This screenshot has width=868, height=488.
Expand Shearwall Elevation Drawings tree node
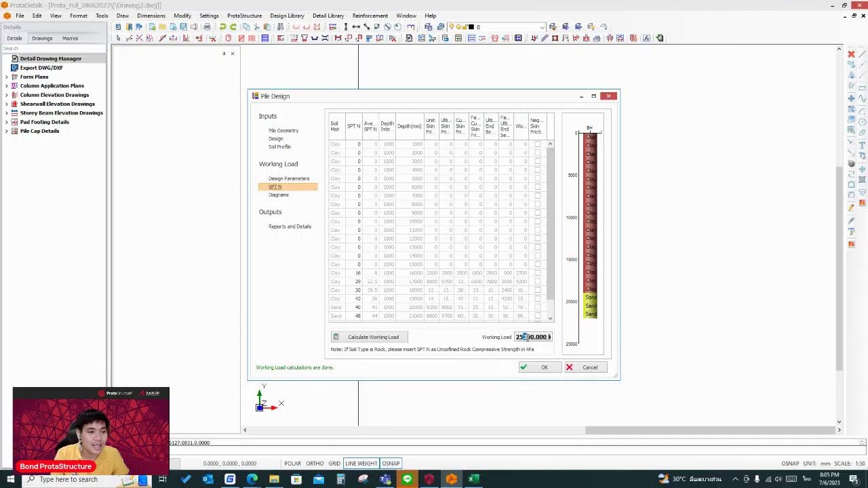(x=6, y=104)
